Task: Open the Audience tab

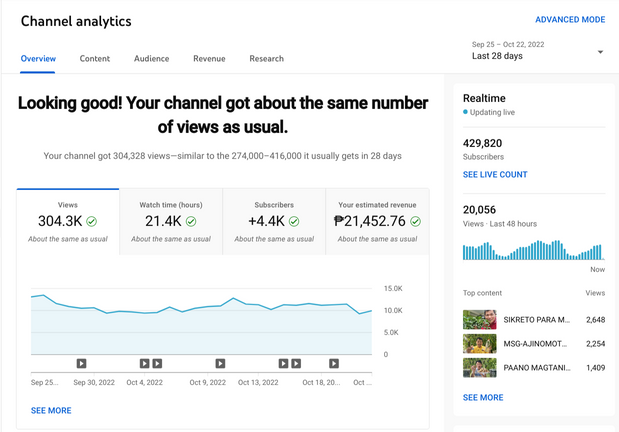Action: 152,59
